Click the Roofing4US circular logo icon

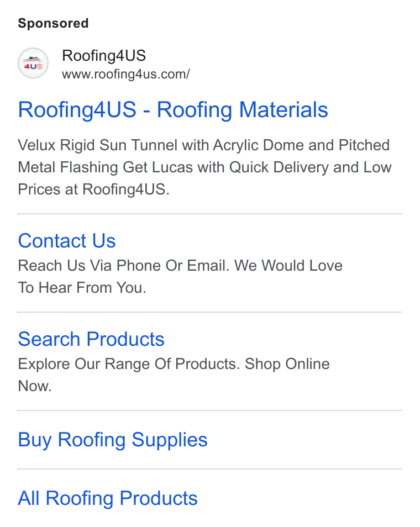pyautogui.click(x=33, y=63)
